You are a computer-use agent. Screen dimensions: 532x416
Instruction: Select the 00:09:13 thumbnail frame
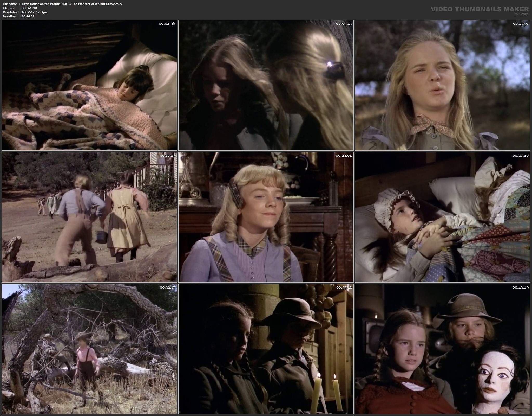266,85
